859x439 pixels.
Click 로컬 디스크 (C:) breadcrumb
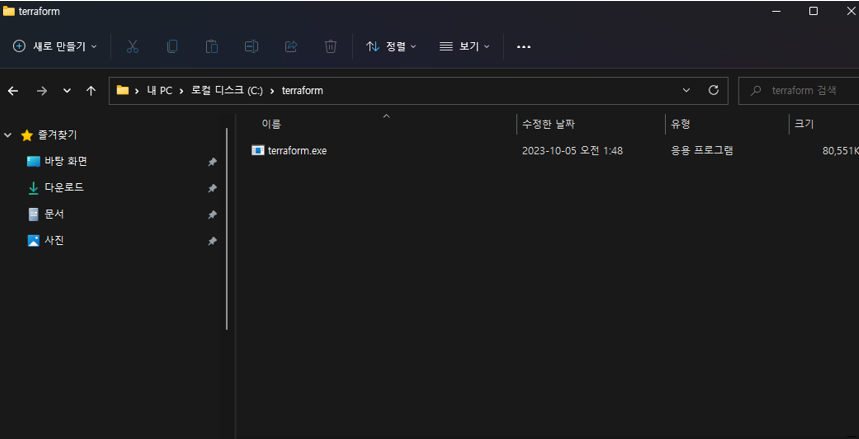tap(227, 91)
